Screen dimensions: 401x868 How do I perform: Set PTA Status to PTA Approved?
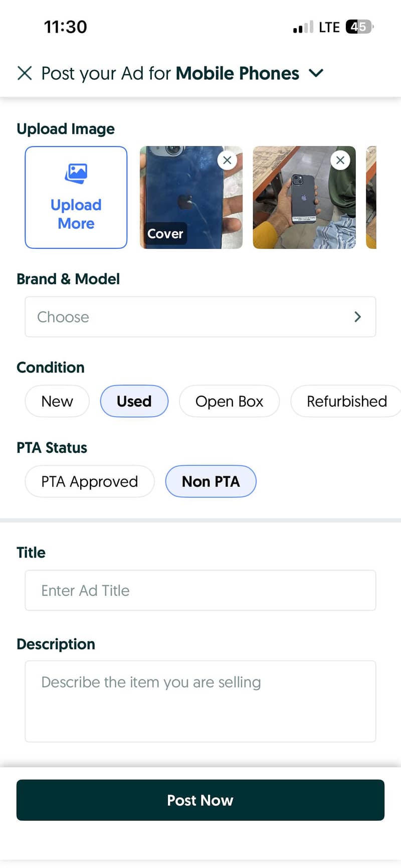click(x=89, y=481)
